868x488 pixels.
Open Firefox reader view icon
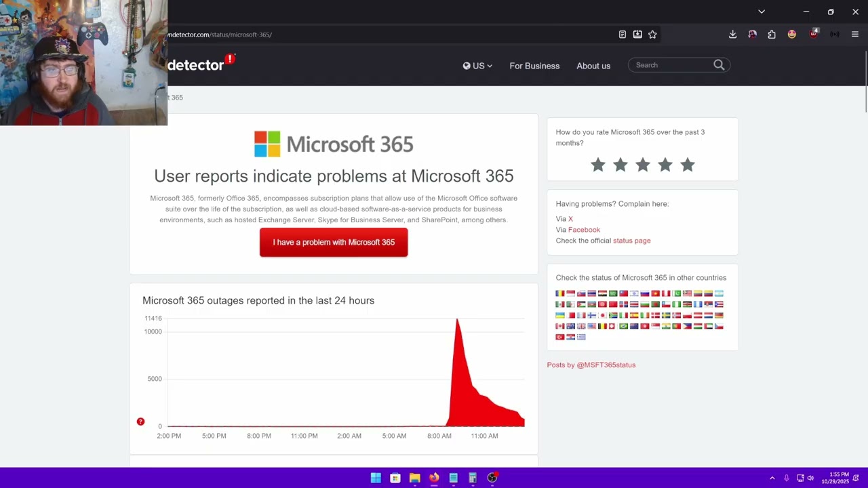click(623, 35)
